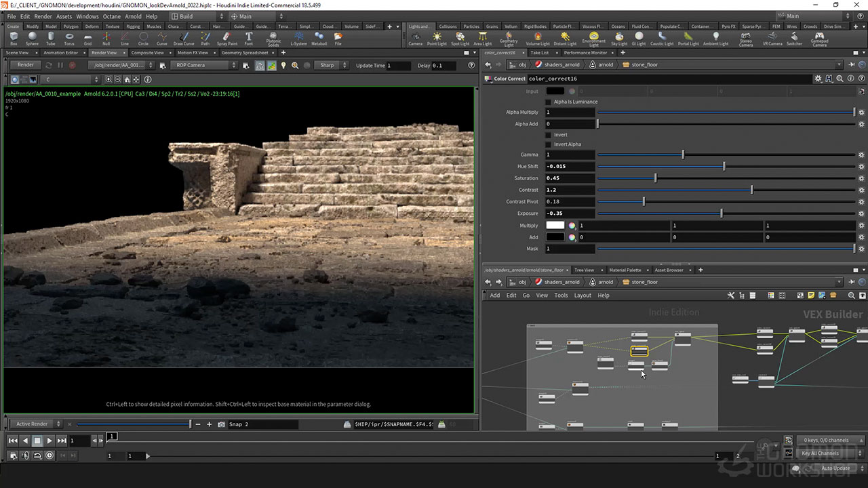Adjust the Saturation slider

pyautogui.click(x=726, y=178)
